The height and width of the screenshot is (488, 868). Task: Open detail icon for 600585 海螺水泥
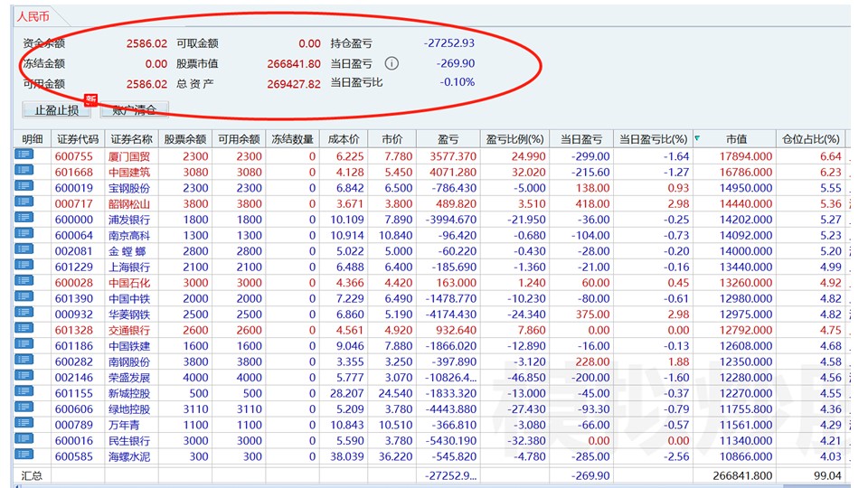pyautogui.click(x=24, y=455)
